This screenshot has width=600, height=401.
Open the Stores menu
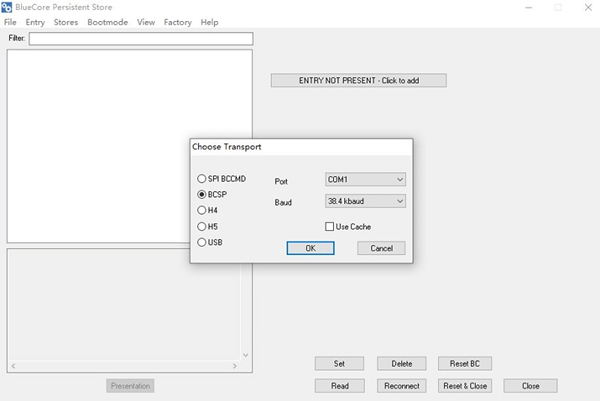(x=66, y=22)
